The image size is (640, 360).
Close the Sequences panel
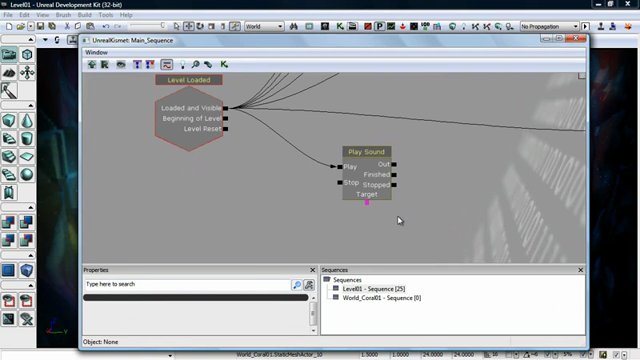(580, 270)
